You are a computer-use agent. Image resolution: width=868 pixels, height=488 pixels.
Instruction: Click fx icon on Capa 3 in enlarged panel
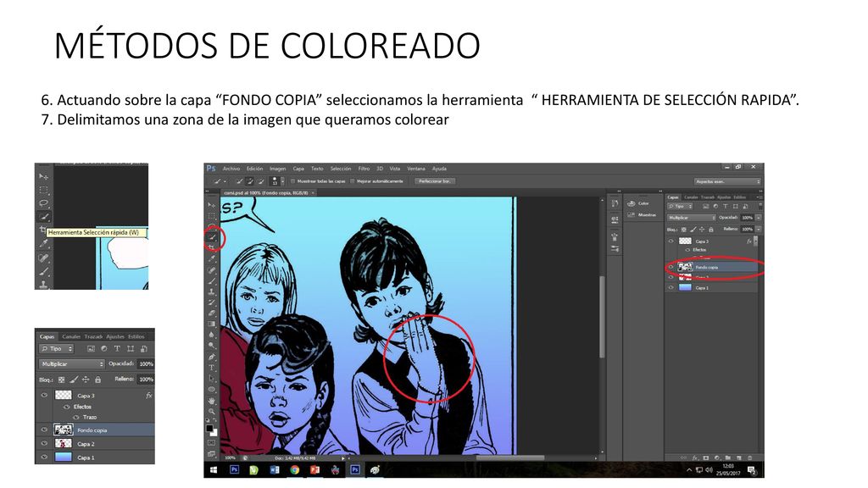pyautogui.click(x=149, y=395)
